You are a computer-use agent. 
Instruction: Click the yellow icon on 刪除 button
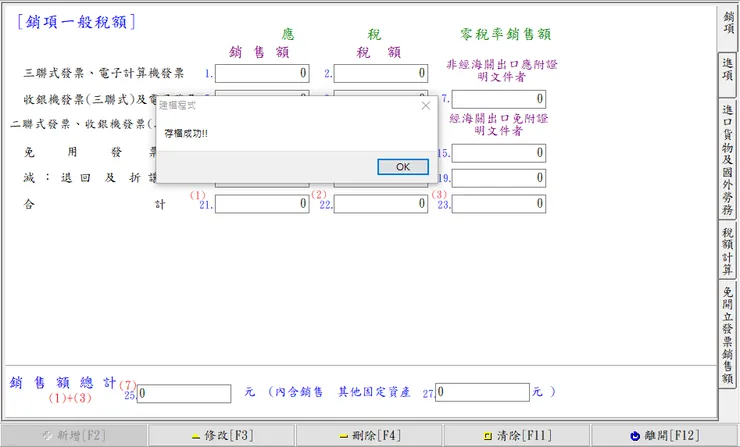pos(344,437)
